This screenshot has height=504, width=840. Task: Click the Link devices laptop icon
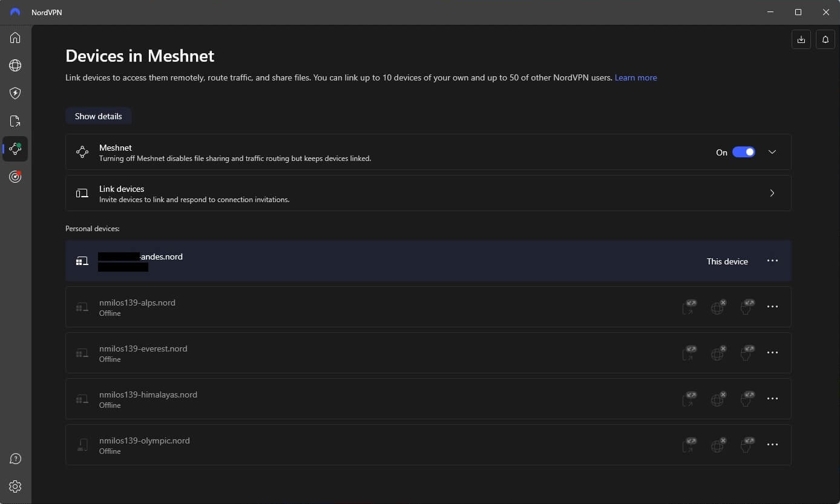(82, 193)
